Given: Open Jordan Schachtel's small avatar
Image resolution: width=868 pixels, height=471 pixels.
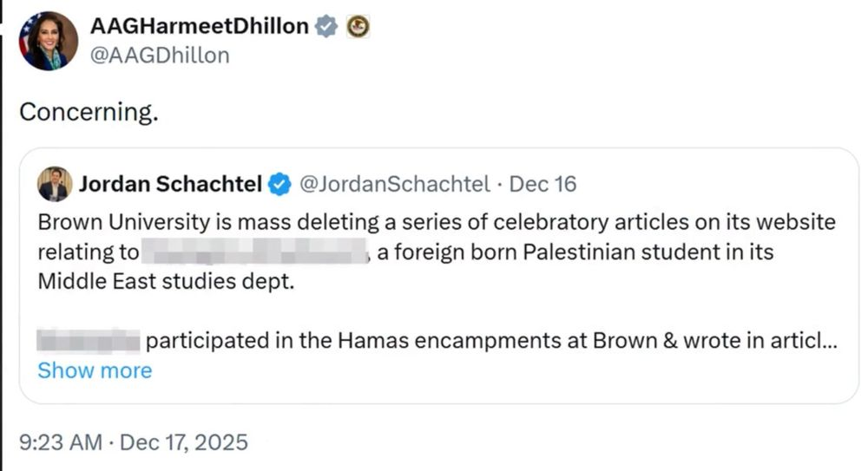Looking at the screenshot, I should pyautogui.click(x=55, y=184).
